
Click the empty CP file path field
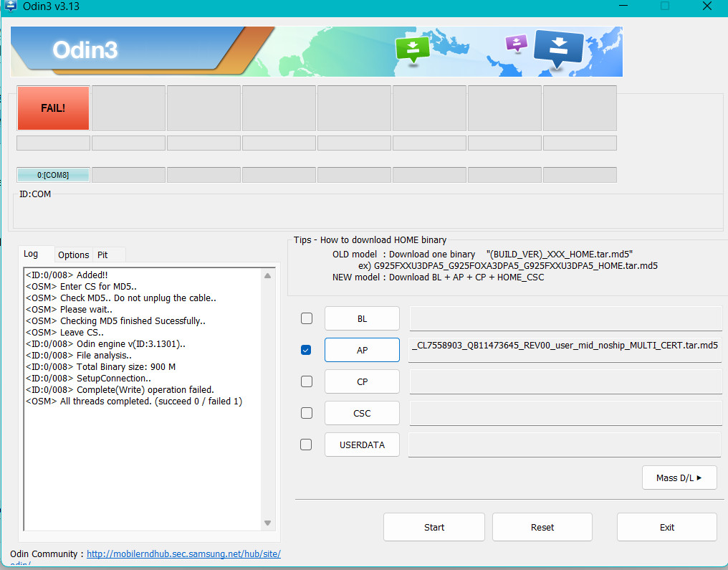(565, 381)
